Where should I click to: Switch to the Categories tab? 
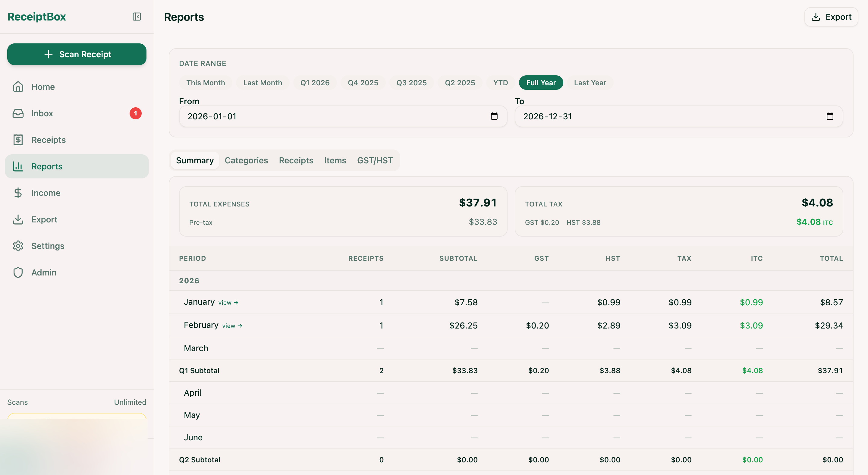click(246, 160)
